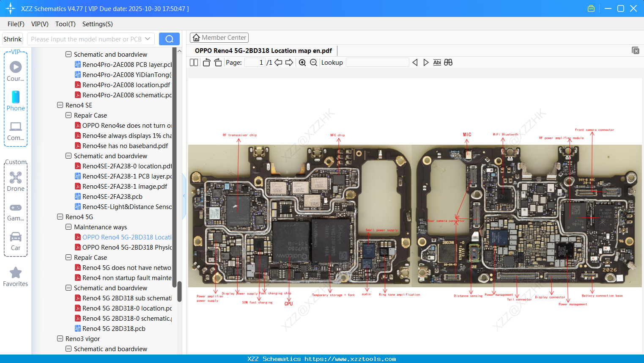The height and width of the screenshot is (363, 644).
Task: Open the Settings(S) menu
Action: [x=97, y=24]
